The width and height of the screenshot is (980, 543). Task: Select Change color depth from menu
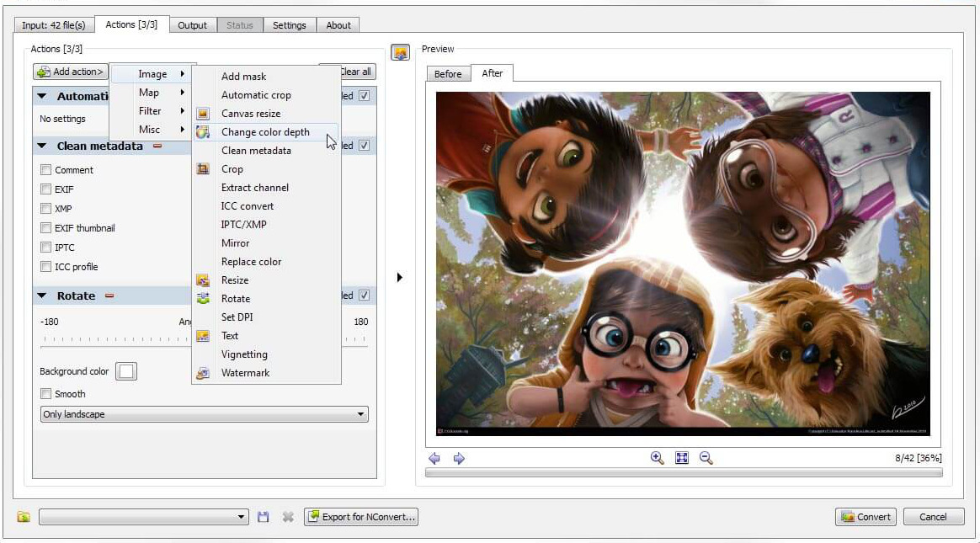coord(265,132)
